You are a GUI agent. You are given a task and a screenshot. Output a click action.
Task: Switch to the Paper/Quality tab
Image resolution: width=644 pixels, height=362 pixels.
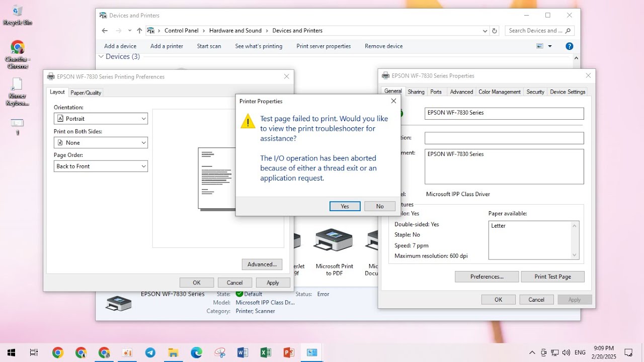[x=86, y=93]
